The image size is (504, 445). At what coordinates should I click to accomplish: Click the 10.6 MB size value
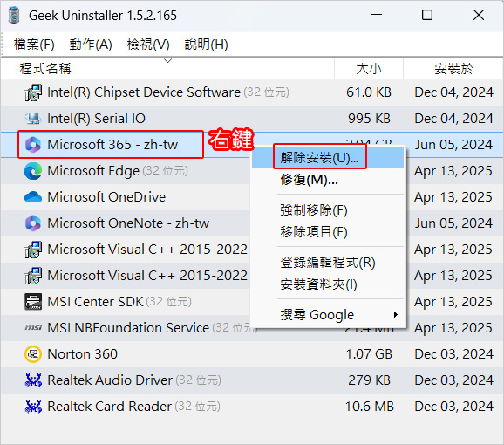pos(369,407)
